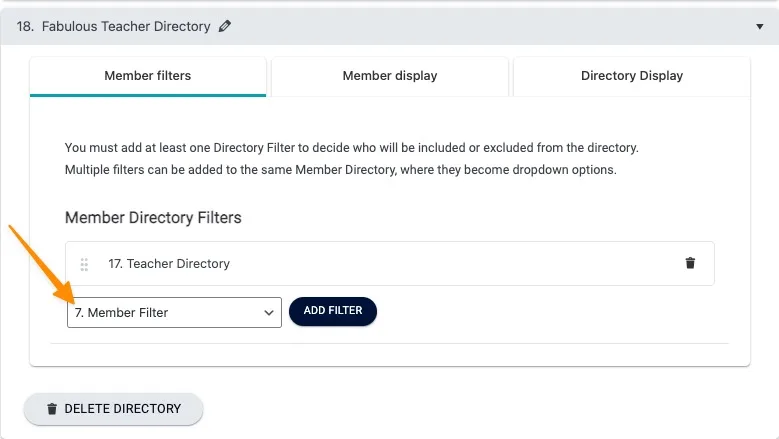Image resolution: width=779 pixels, height=439 pixels.
Task: Click the Member Directory Filters heading
Action: coord(153,217)
